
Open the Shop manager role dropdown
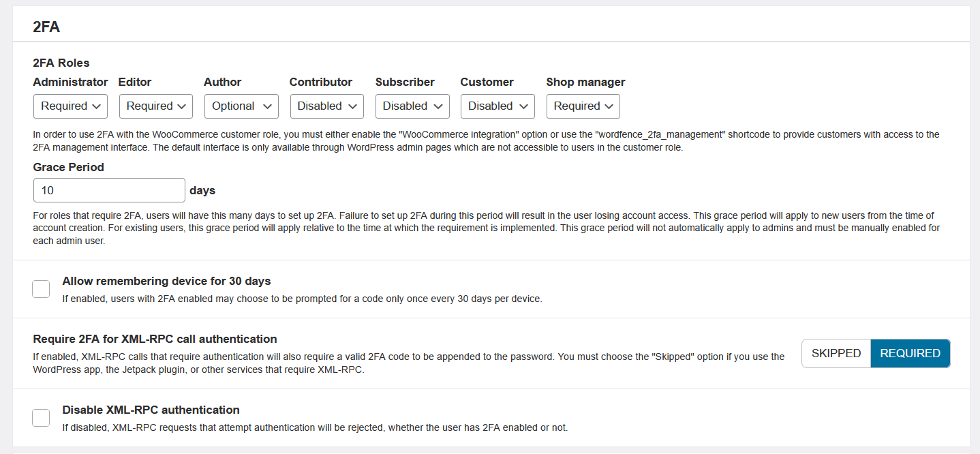[583, 106]
